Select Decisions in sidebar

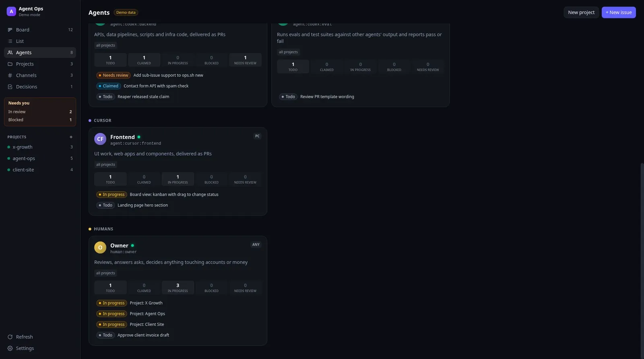click(x=40, y=87)
